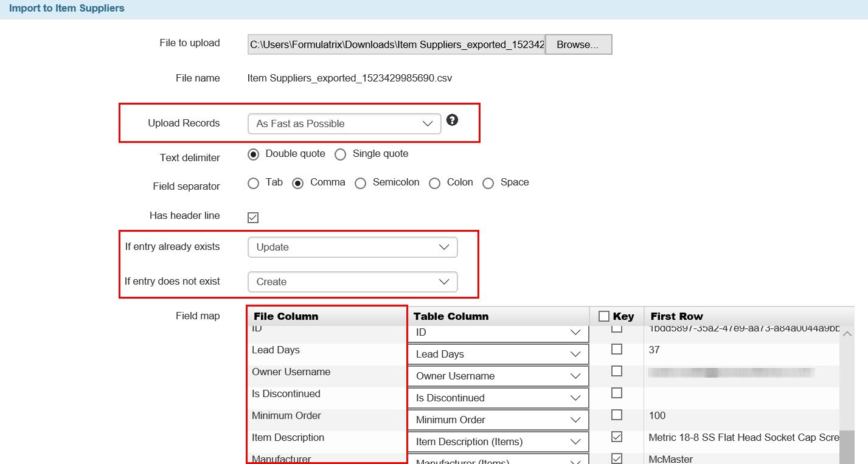This screenshot has height=464, width=868.
Task: Open the If entry does not exist dropdown
Action: [352, 282]
